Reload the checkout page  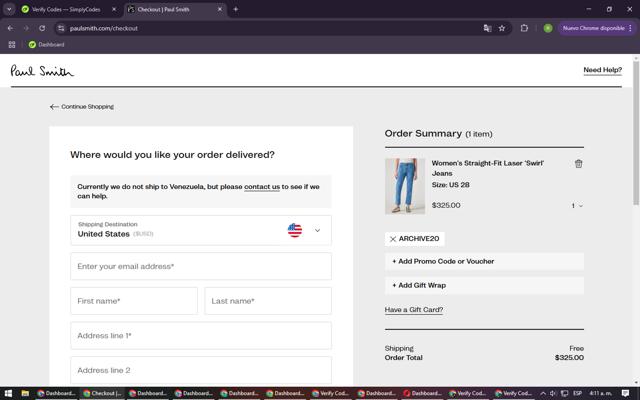point(42,28)
